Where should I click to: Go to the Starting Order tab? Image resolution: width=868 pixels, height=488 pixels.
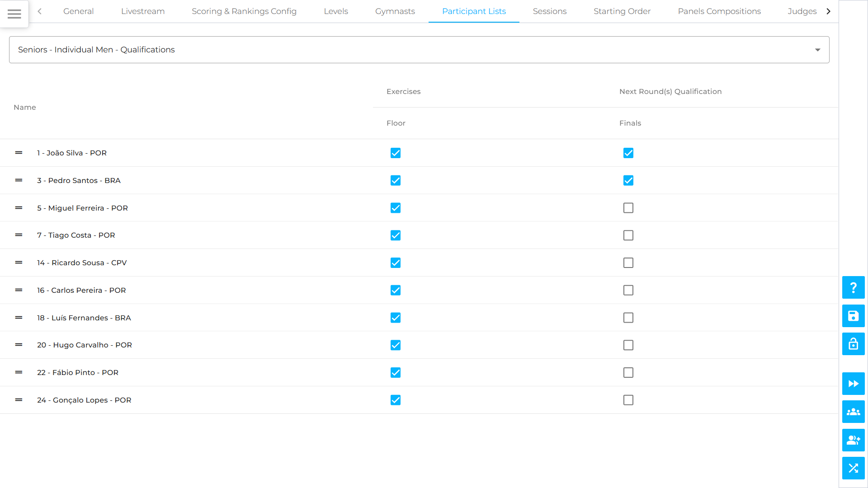click(622, 11)
